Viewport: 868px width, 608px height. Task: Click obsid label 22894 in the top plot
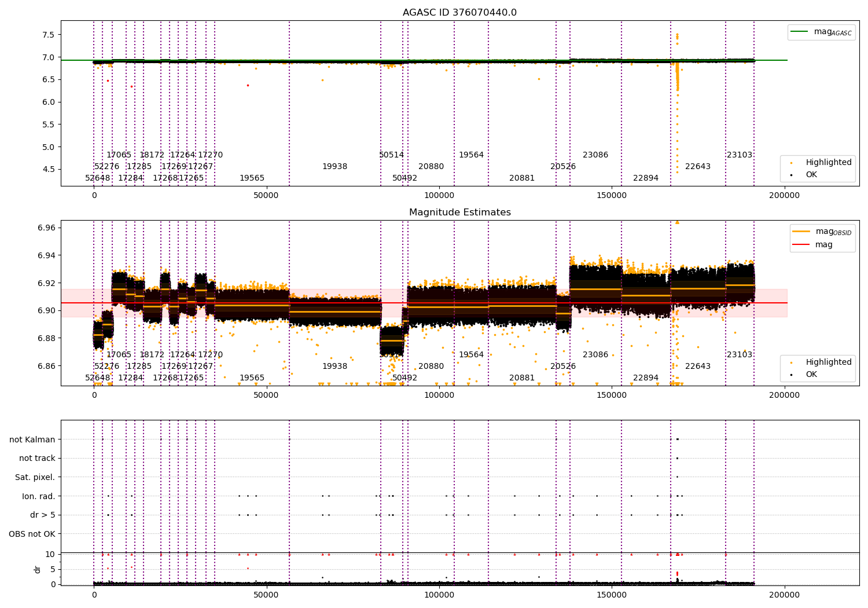click(x=646, y=178)
